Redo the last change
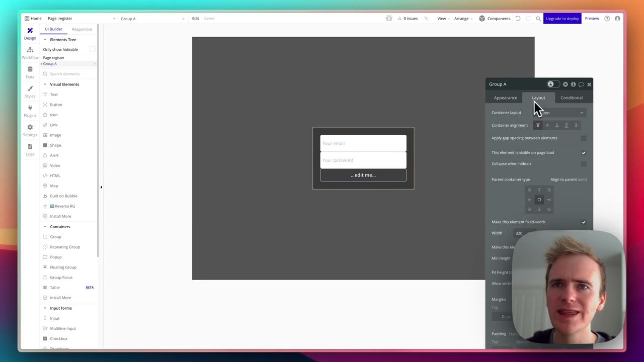The height and width of the screenshot is (362, 644). coord(528,19)
